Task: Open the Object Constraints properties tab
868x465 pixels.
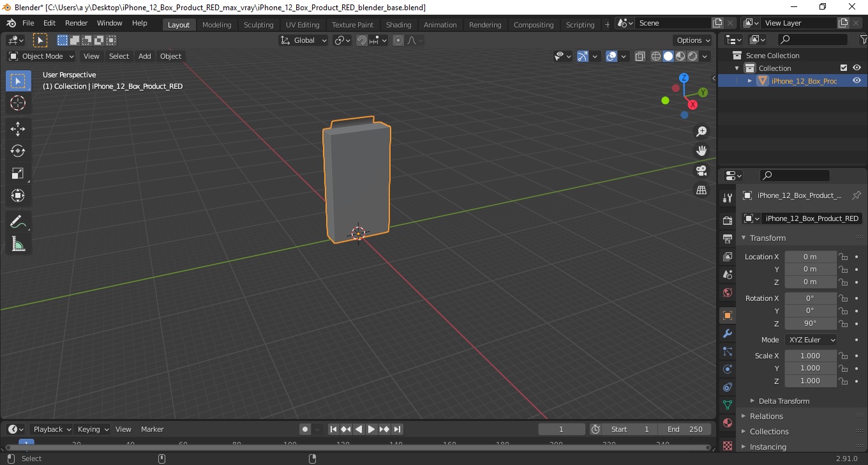Action: point(727,387)
